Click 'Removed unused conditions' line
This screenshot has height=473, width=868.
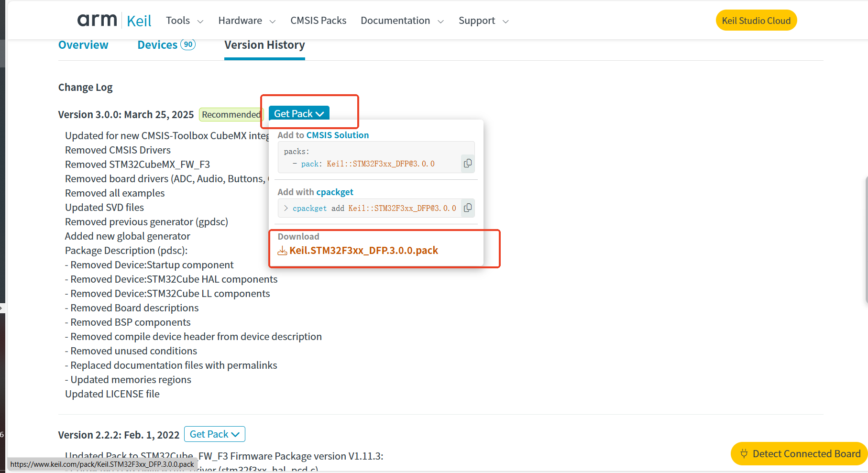point(131,351)
